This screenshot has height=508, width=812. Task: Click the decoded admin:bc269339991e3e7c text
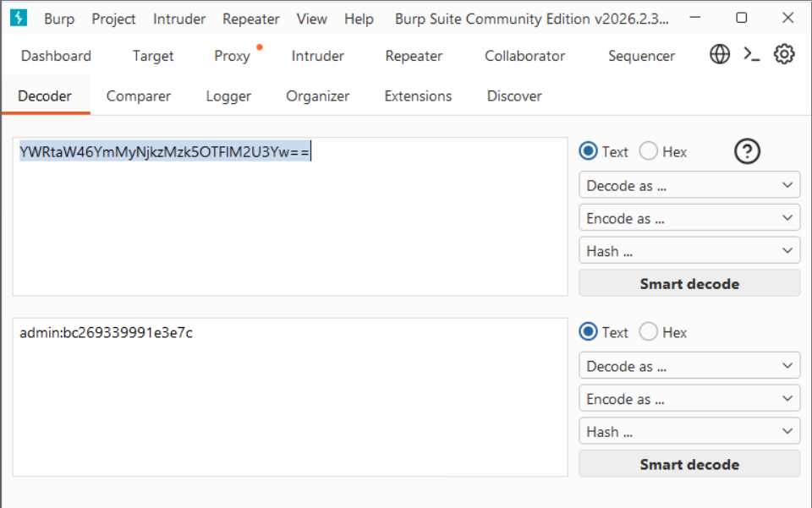click(x=107, y=333)
